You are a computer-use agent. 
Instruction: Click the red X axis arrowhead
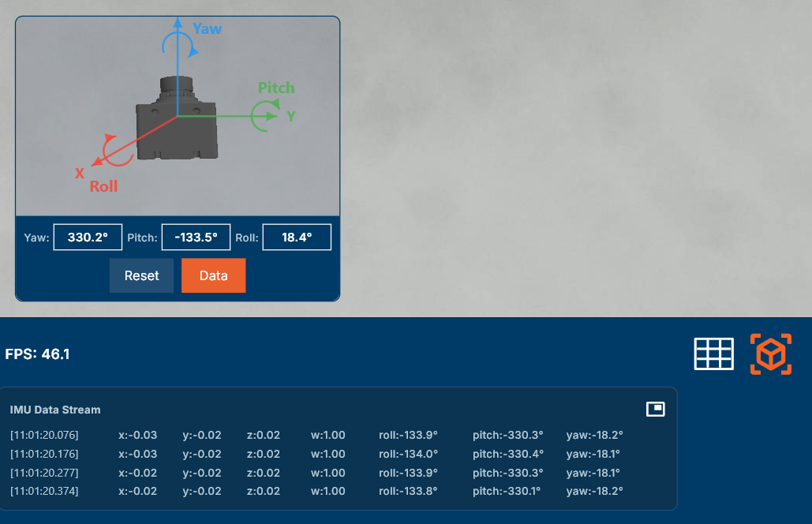point(96,163)
